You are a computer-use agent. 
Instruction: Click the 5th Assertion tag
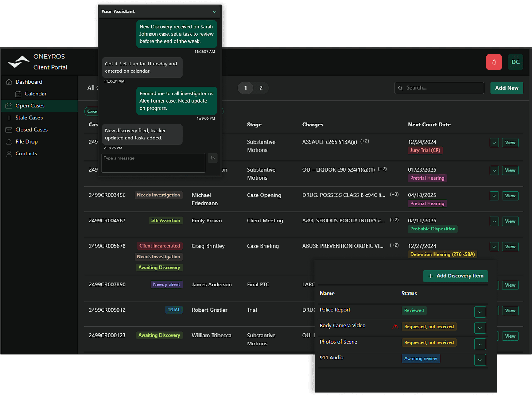[165, 220]
